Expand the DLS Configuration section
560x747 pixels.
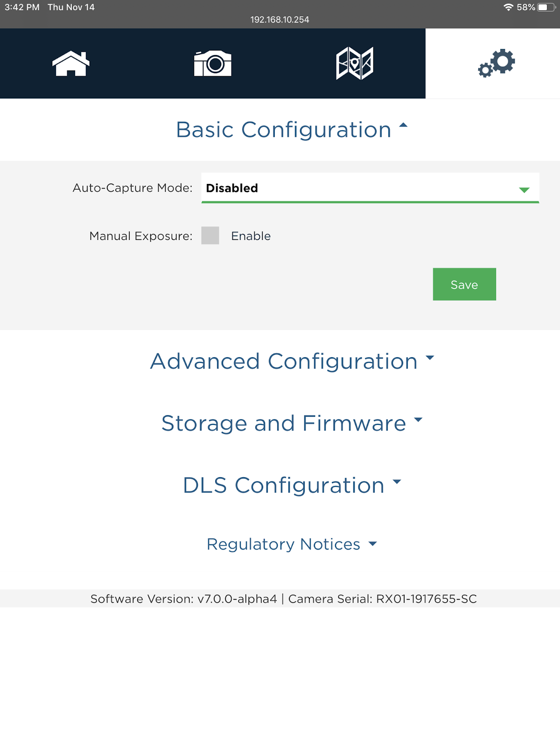click(292, 486)
